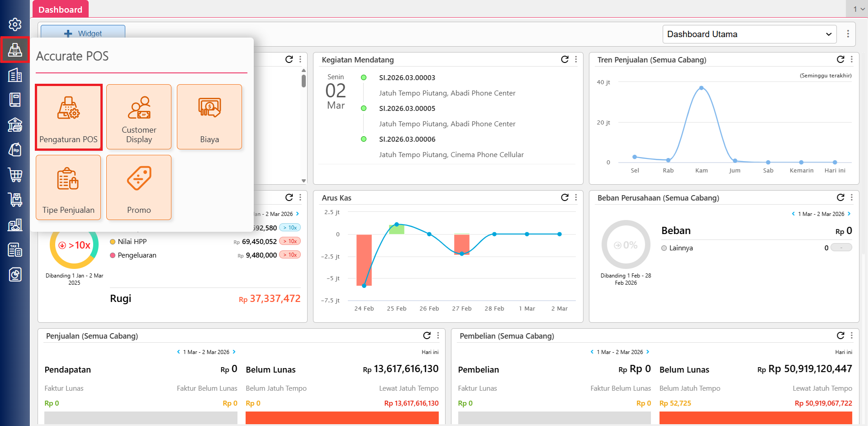Open the settings gear in sidebar

pyautogui.click(x=15, y=24)
